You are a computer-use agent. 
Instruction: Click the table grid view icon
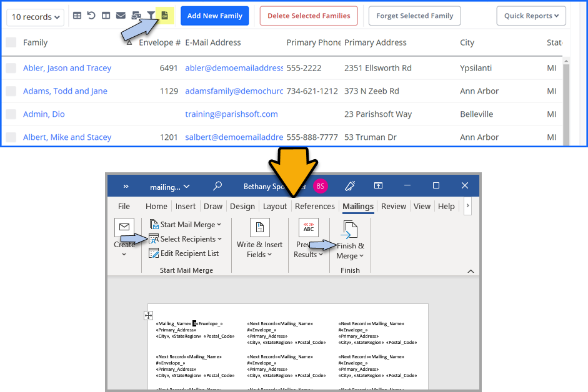(x=77, y=16)
